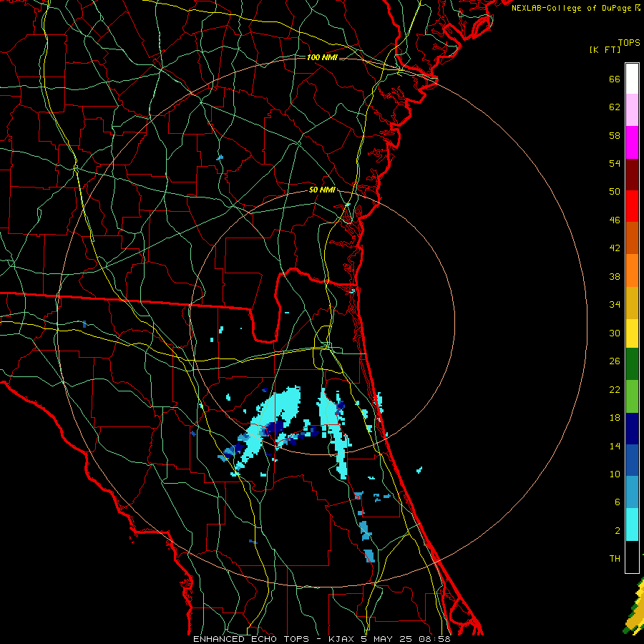The width and height of the screenshot is (644, 644).
Task: Click the legend value 22
Action: [615, 389]
